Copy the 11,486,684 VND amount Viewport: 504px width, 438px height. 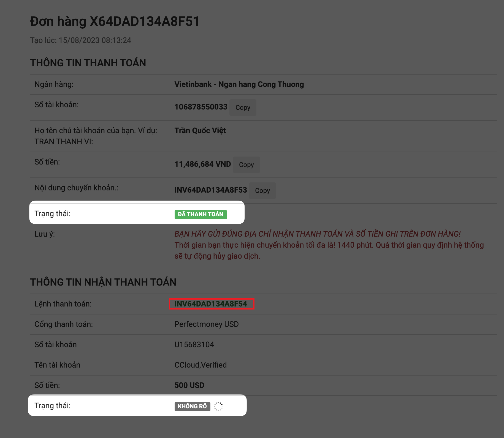click(246, 165)
